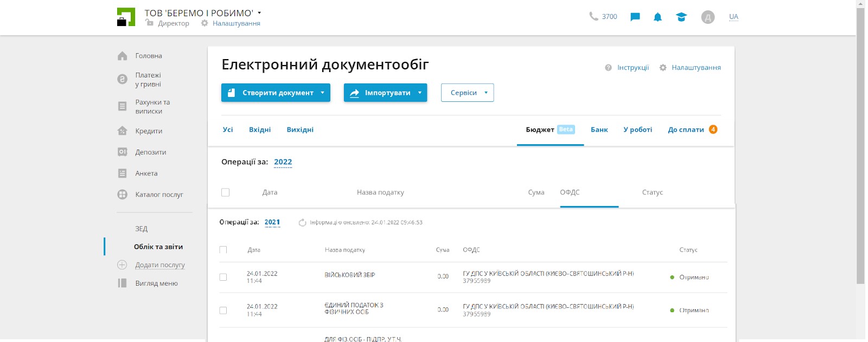The width and height of the screenshot is (868, 342).
Task: Open the До сплати tab
Action: (x=686, y=130)
